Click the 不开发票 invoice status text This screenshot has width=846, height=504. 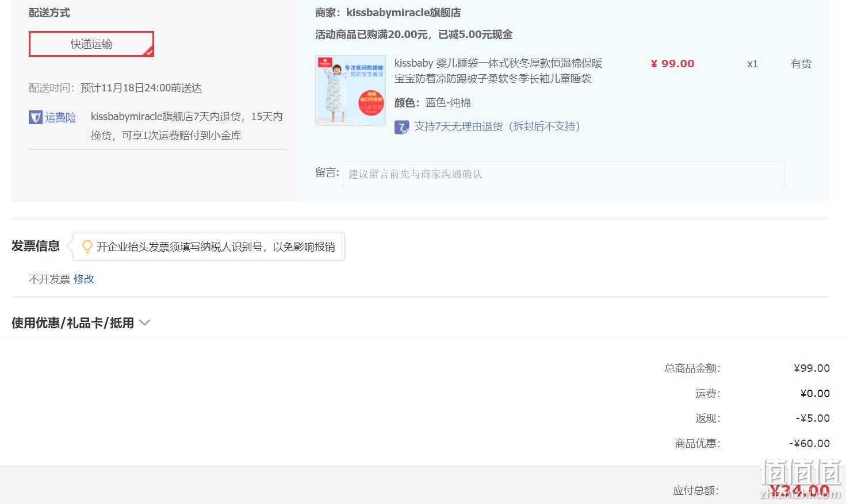[49, 279]
